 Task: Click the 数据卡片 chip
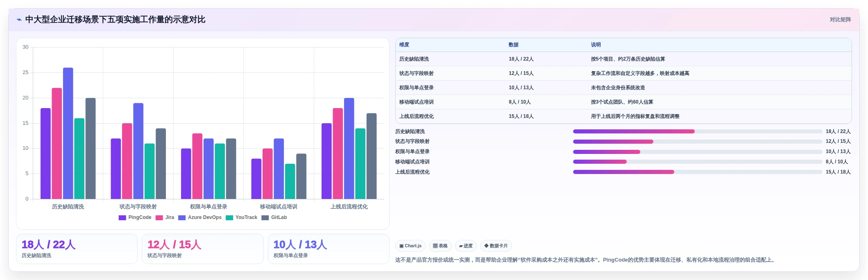[x=496, y=246]
